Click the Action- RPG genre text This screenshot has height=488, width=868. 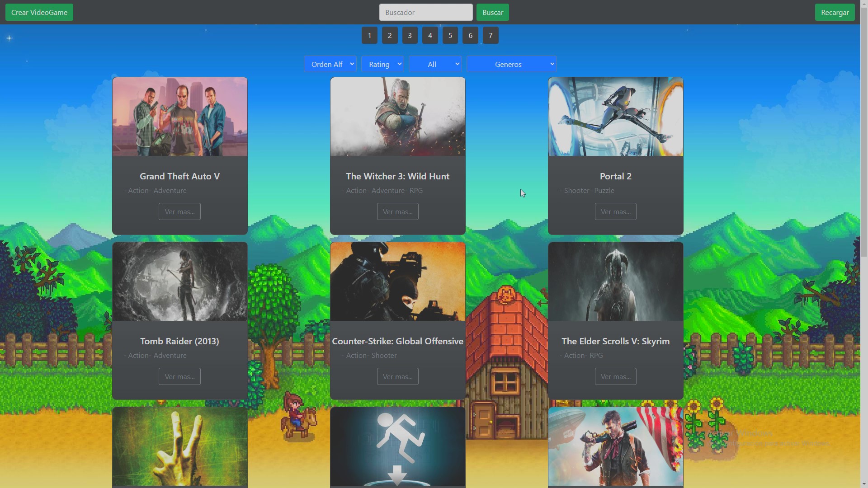coord(581,356)
